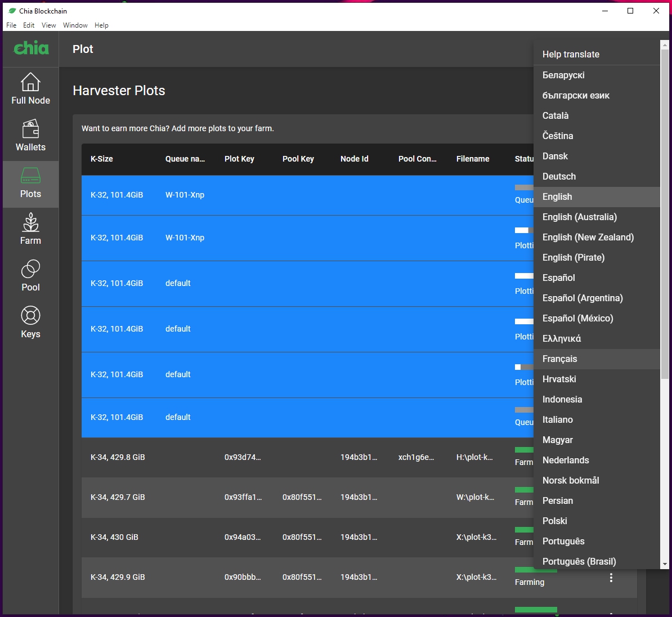Select English (Australia) option
Viewport: 672px width, 617px height.
tap(597, 217)
